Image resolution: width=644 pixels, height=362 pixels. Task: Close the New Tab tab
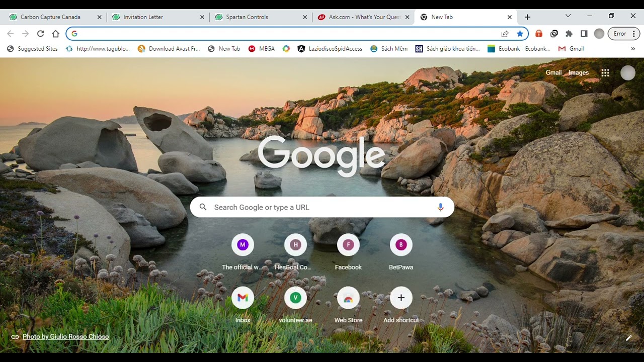510,17
